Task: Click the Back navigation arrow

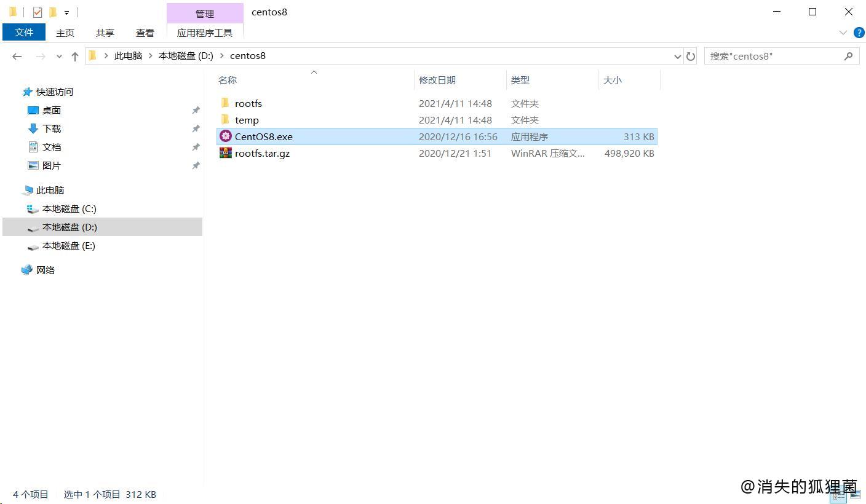Action: coord(17,56)
